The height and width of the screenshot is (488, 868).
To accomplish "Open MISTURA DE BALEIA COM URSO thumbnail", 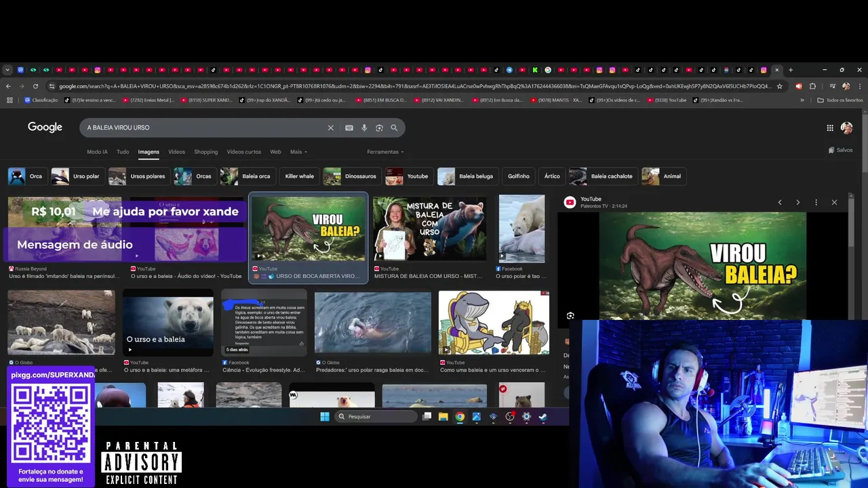I will pyautogui.click(x=429, y=229).
